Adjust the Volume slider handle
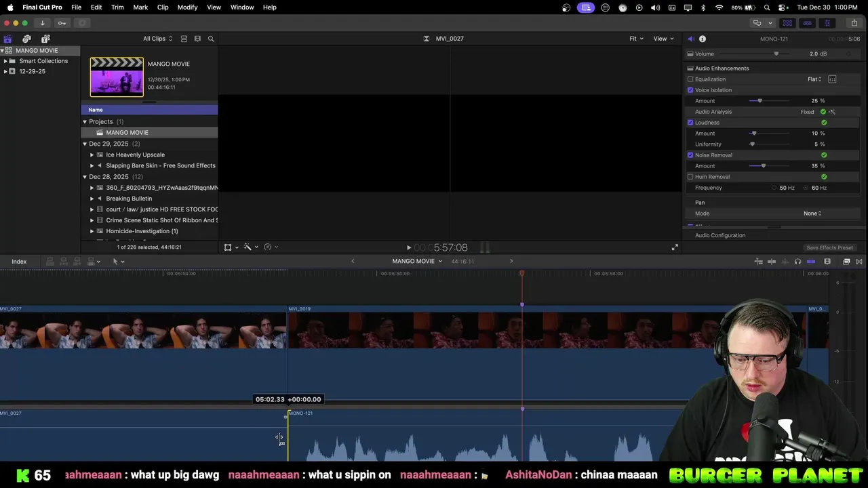Screen dimensions: 868x488 776,54
